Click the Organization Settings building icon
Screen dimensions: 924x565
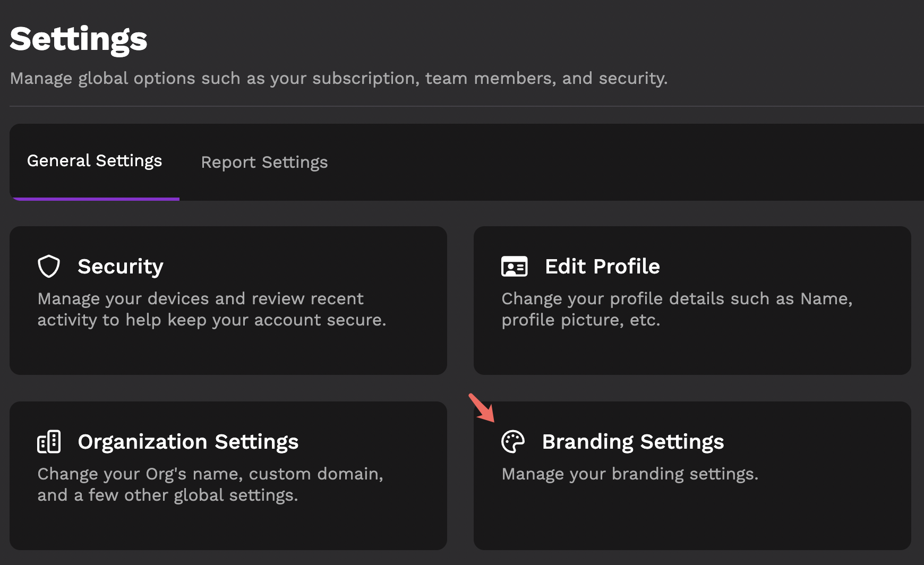[49, 441]
